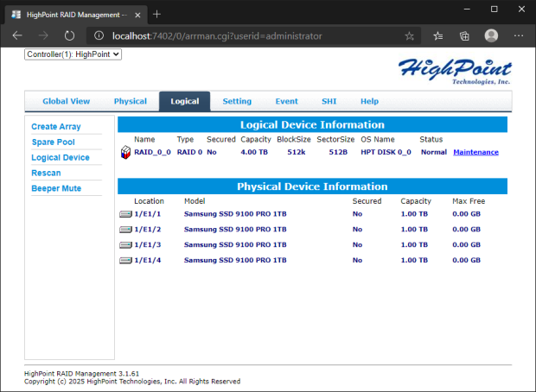Open the browser settings ellipsis menu
The width and height of the screenshot is (536, 392).
pyautogui.click(x=518, y=36)
